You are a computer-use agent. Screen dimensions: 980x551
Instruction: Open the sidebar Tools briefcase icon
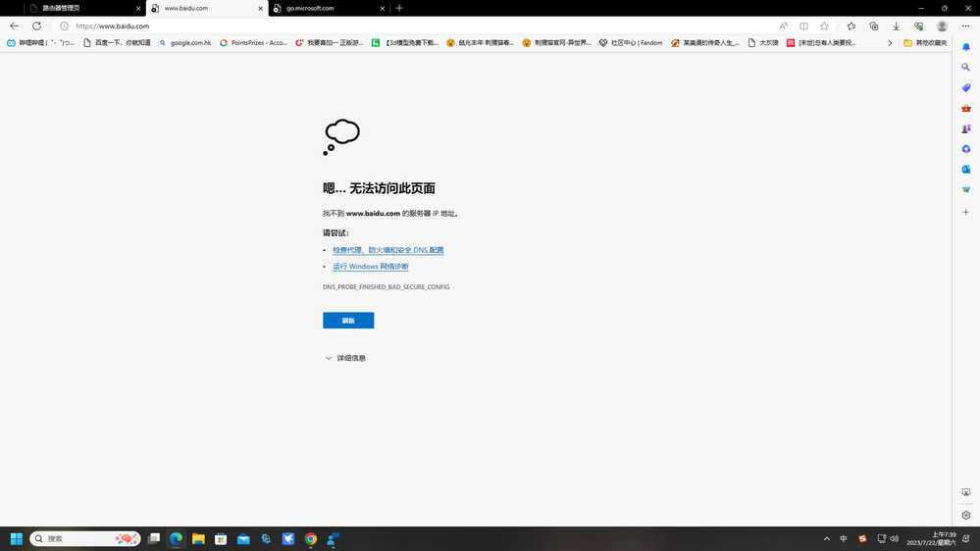pos(965,108)
